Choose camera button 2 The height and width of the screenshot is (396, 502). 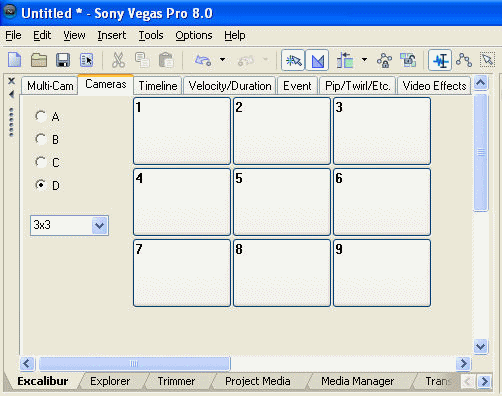point(282,131)
